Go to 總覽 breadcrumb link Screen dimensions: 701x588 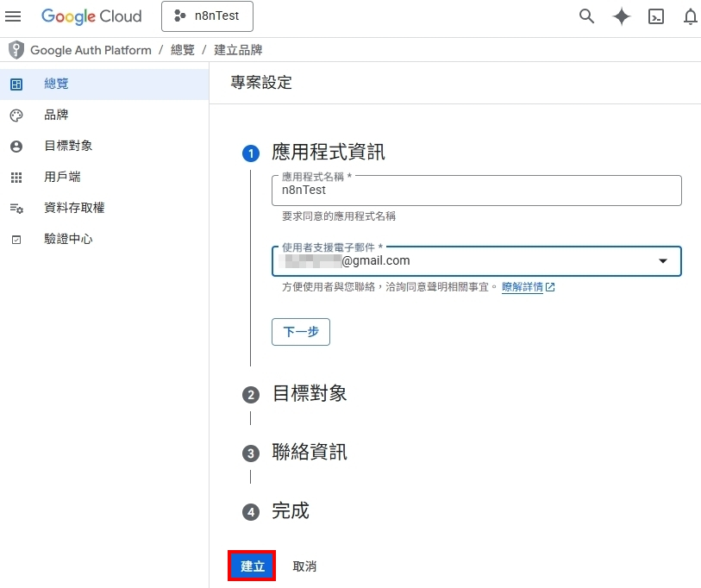pyautogui.click(x=183, y=50)
